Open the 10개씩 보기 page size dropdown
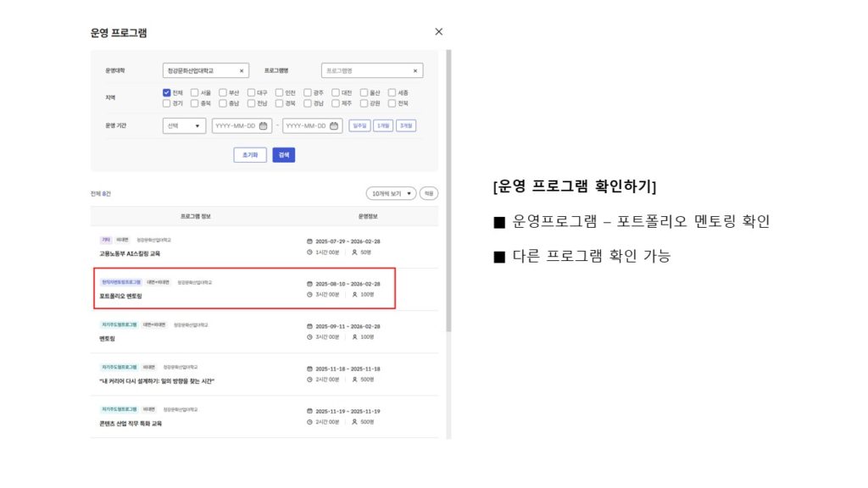Image resolution: width=868 pixels, height=488 pixels. click(x=391, y=193)
